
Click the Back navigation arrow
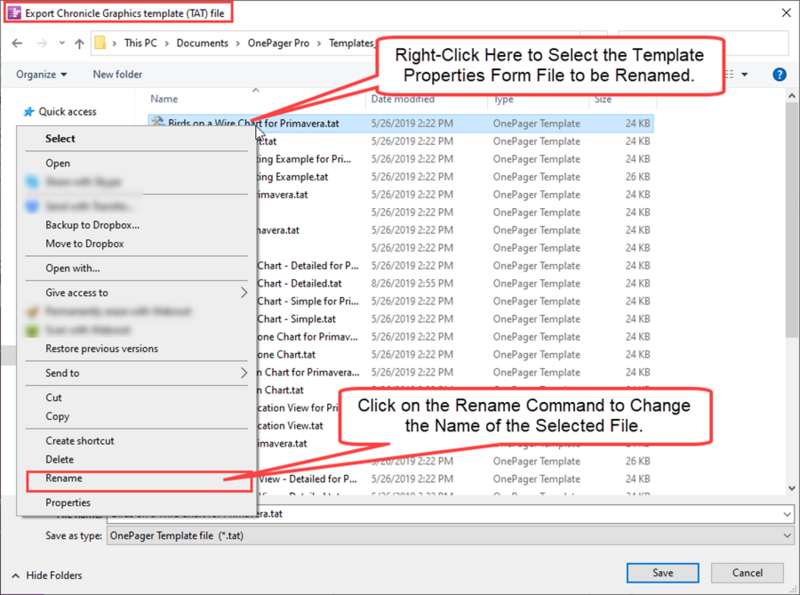[17, 43]
